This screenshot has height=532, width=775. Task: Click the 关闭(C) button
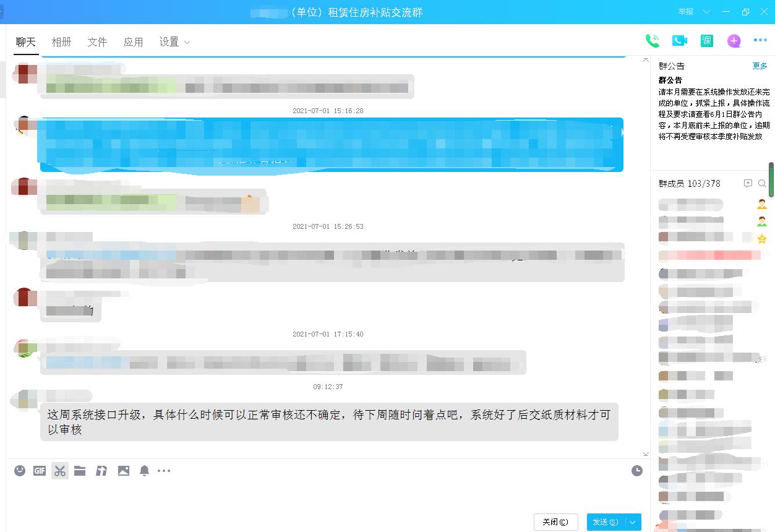pyautogui.click(x=555, y=522)
